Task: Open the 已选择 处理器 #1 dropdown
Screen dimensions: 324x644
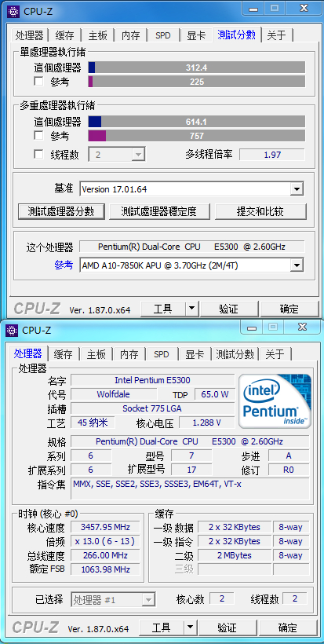Action: click(x=113, y=600)
